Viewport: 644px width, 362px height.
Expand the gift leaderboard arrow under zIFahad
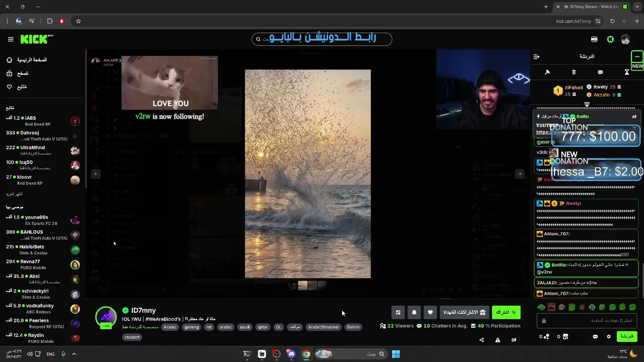587,105
